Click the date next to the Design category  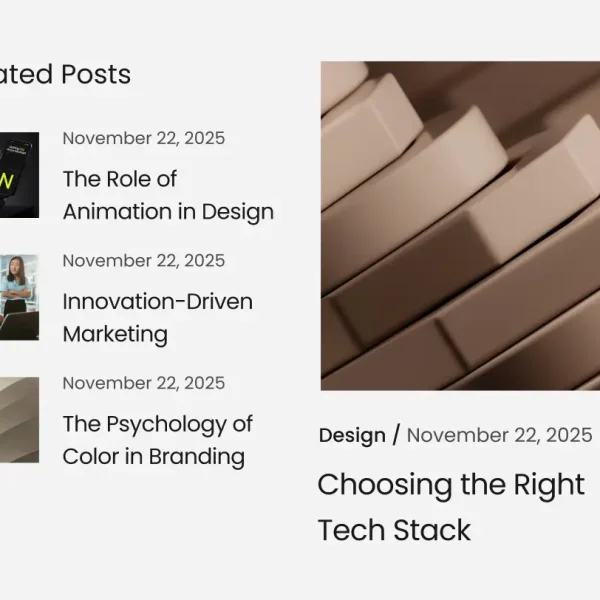coord(499,435)
